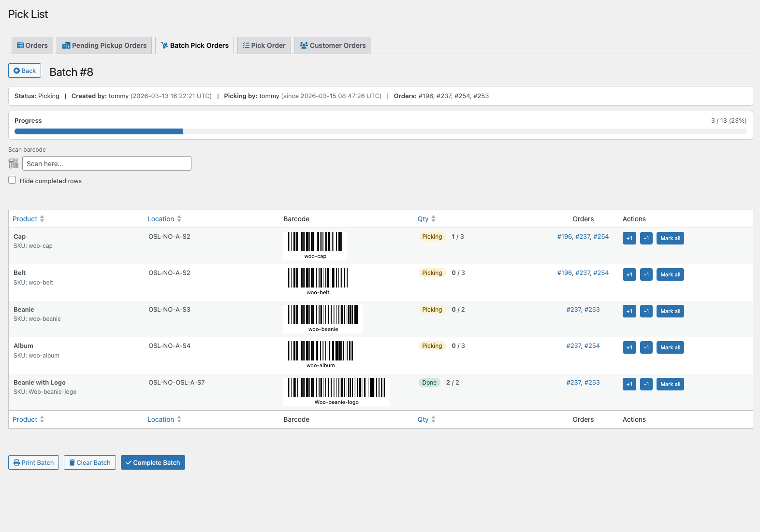Decrease Belt quantity with -1

click(646, 274)
